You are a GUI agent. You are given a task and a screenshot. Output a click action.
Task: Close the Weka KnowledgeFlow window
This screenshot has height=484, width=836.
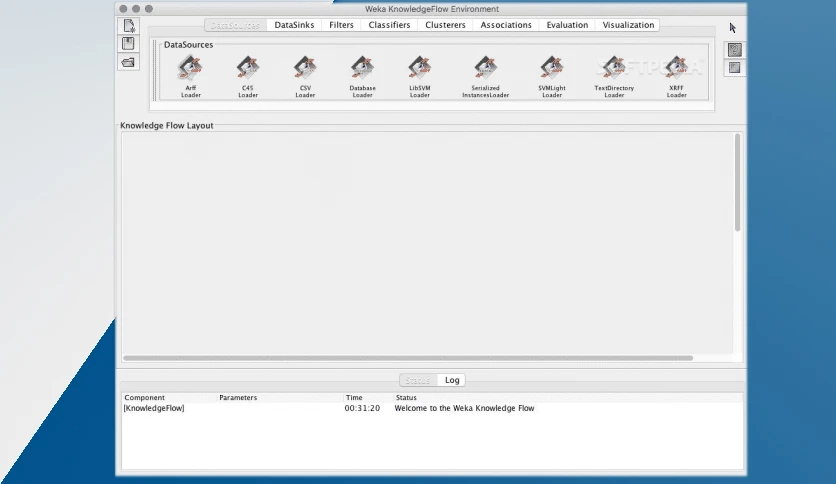pos(123,9)
